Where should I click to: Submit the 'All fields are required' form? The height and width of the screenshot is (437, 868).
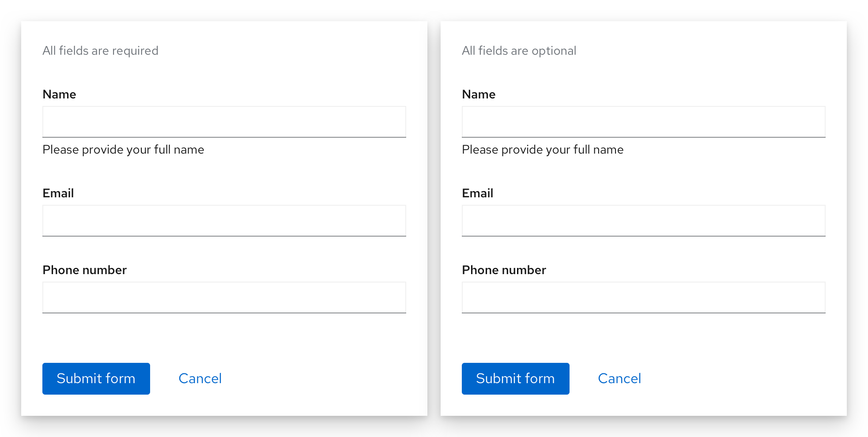click(96, 379)
